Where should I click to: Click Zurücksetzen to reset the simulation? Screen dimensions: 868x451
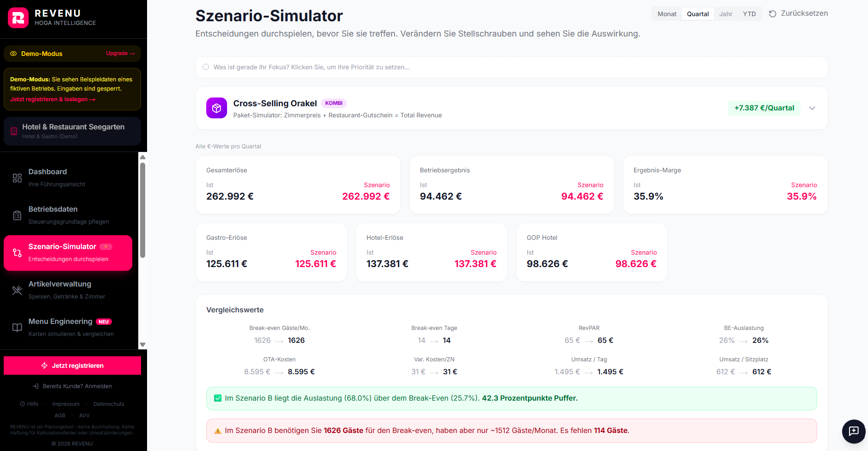pyautogui.click(x=798, y=13)
